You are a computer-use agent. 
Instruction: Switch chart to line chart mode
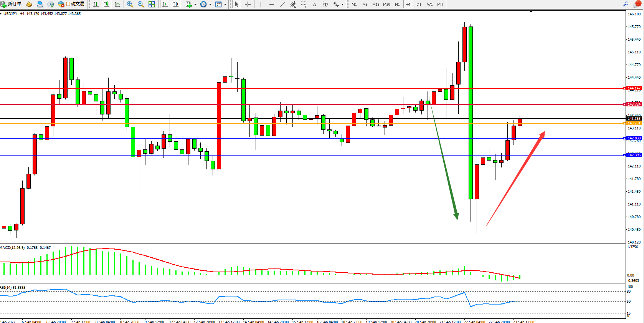[x=117, y=4]
